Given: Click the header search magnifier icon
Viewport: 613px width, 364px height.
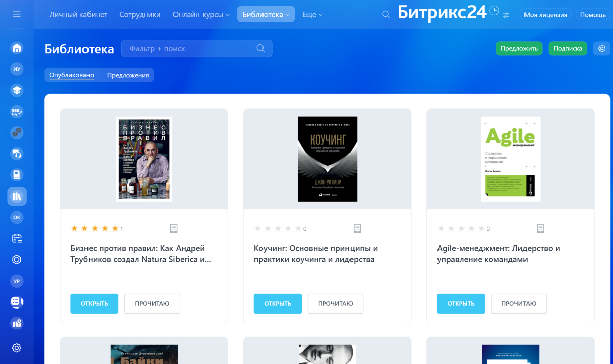Looking at the screenshot, I should [386, 14].
